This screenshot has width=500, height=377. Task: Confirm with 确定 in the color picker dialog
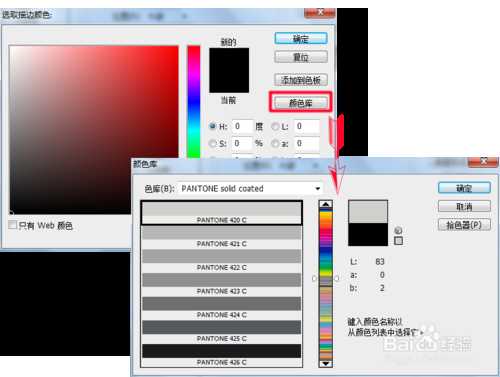301,39
